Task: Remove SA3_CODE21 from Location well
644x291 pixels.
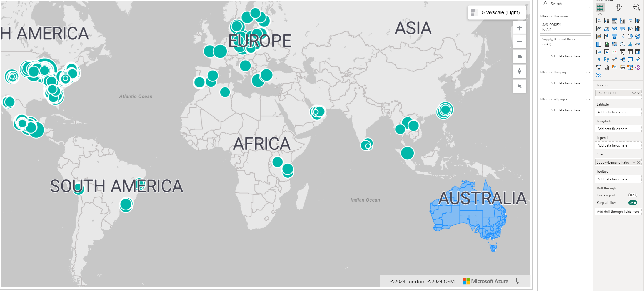Action: (638, 93)
